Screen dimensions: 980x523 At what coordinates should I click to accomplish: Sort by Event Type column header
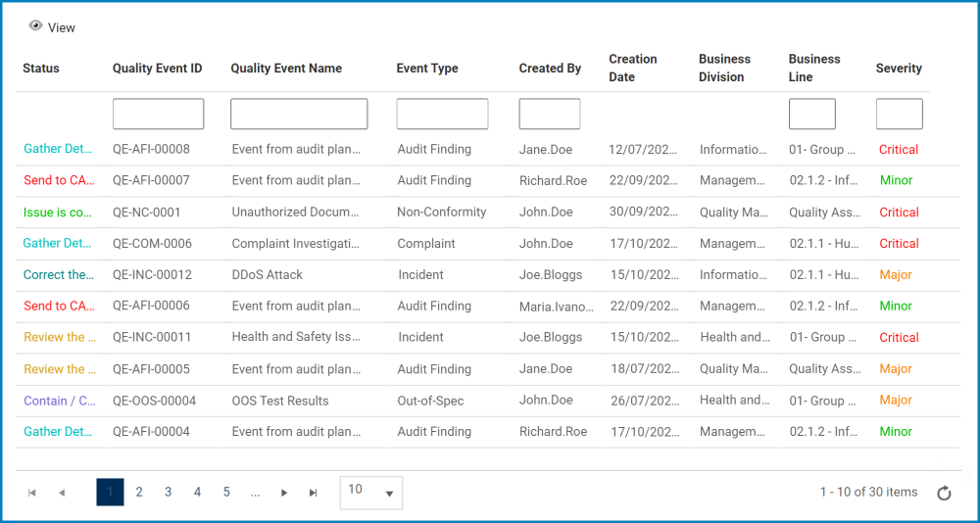click(427, 69)
